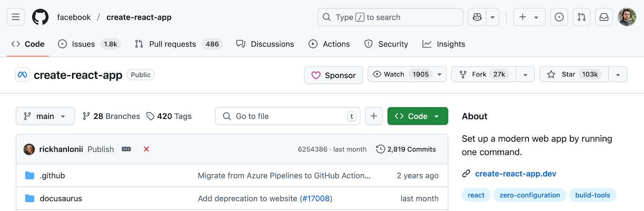The width and height of the screenshot is (644, 211).
Task: Open create-react-app breadcrumb link
Action: (x=139, y=17)
